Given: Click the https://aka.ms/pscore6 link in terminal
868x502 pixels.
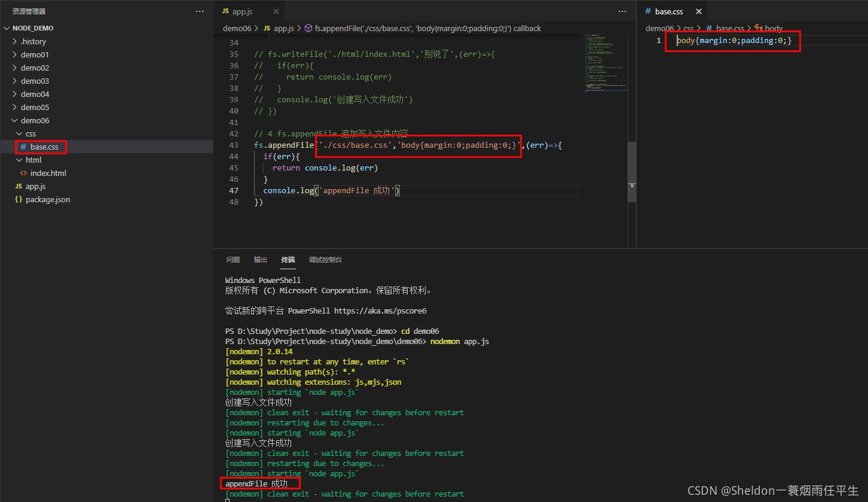Looking at the screenshot, I should click(380, 311).
